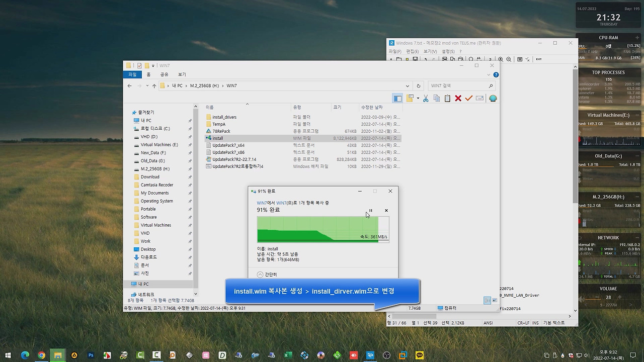Click the M.2_256GB (H:) breadcrumb
The width and height of the screenshot is (644, 362).
click(205, 86)
